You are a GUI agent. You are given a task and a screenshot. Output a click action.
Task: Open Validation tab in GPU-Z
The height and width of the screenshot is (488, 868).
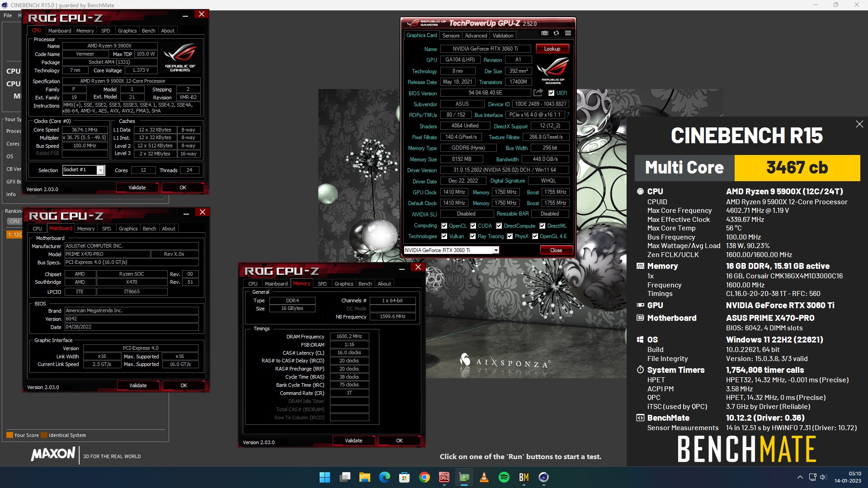click(x=503, y=35)
